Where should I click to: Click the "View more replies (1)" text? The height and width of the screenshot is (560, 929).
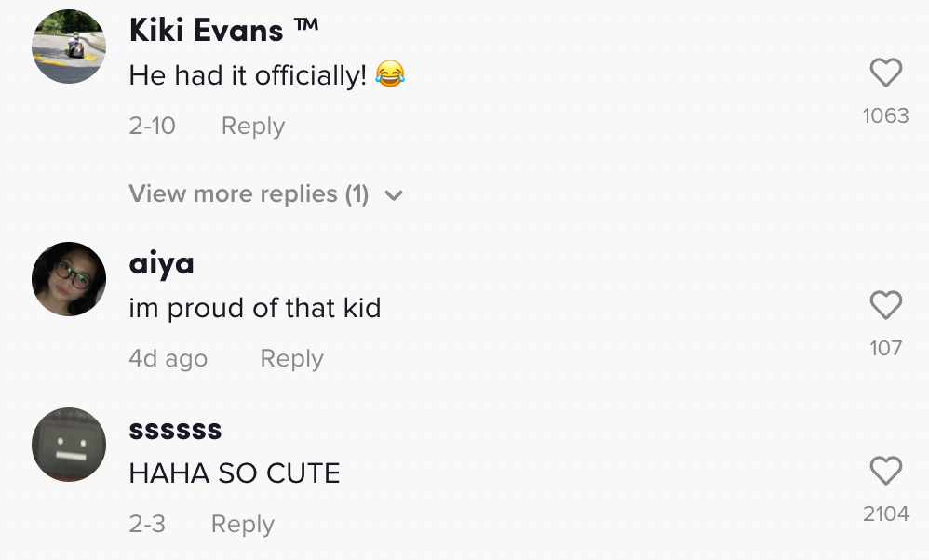click(249, 193)
